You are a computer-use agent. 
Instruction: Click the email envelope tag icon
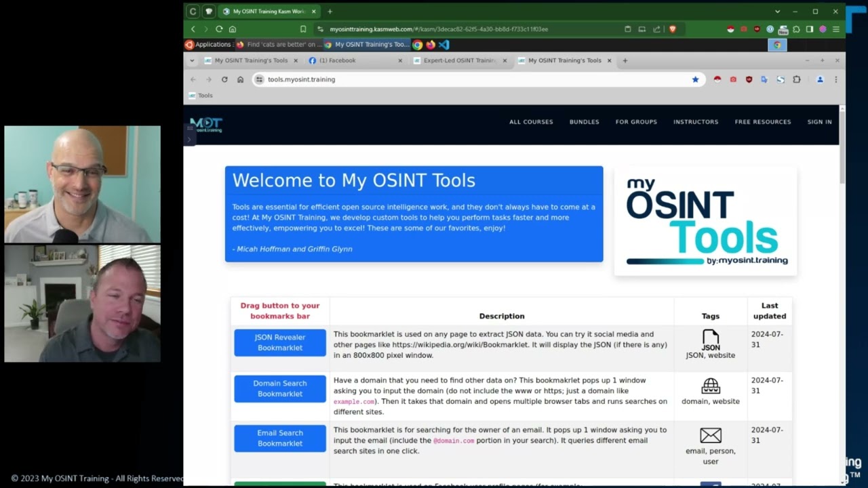[711, 435]
